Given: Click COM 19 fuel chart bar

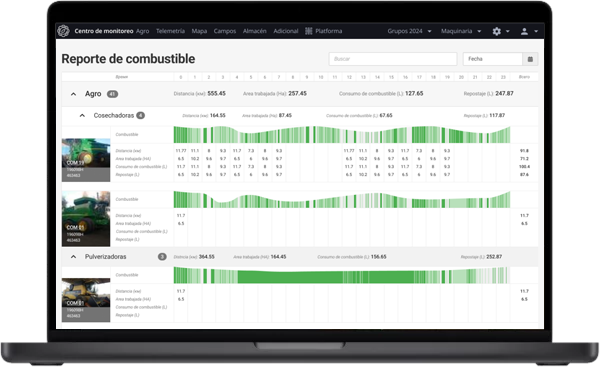Looking at the screenshot, I should (342, 135).
